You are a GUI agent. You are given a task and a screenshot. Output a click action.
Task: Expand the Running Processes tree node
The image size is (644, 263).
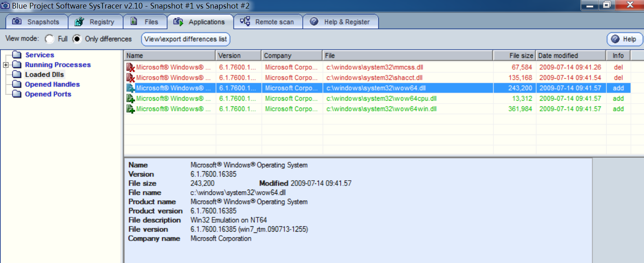6,65
